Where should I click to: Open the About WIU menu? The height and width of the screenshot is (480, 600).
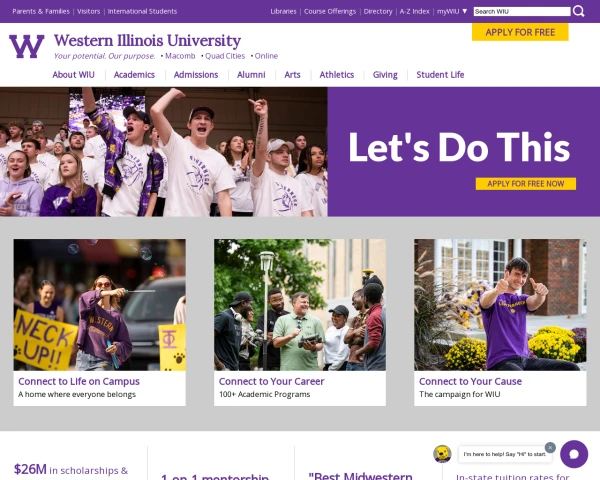click(x=73, y=75)
